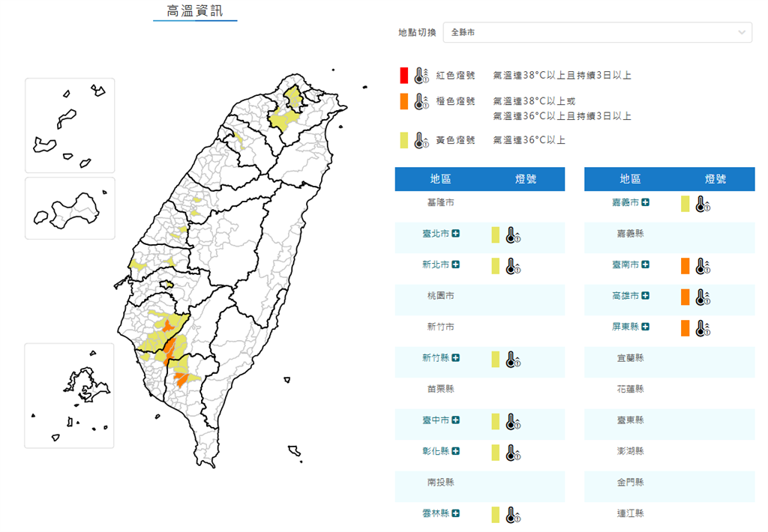Image resolution: width=768 pixels, height=532 pixels.
Task: Click the Kinmen islands inset map
Action: (70, 208)
